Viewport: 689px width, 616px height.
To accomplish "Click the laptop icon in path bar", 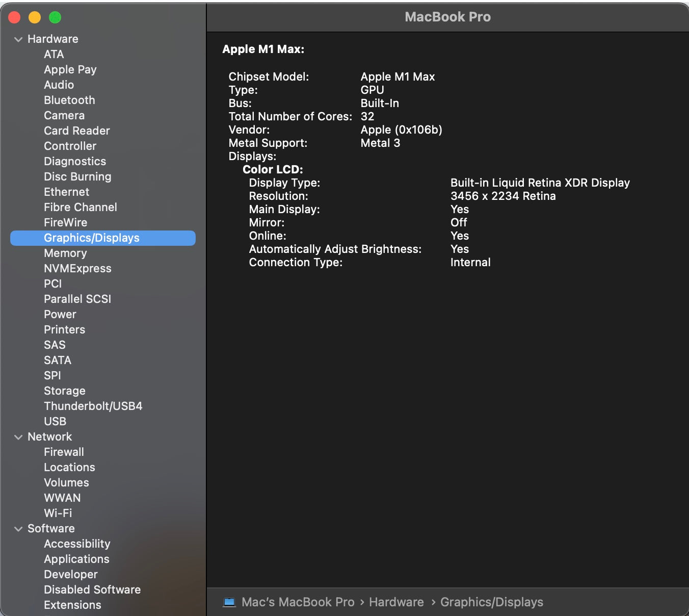I will (x=229, y=602).
